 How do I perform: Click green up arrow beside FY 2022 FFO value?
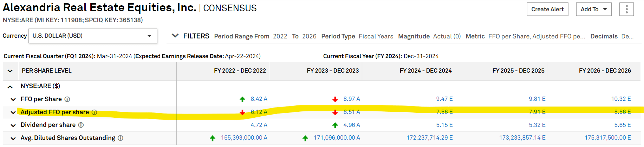point(242,99)
